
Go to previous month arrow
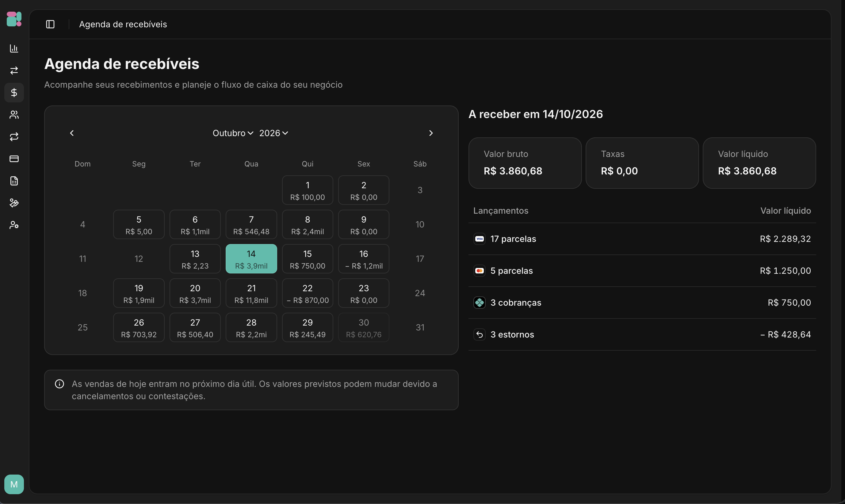pyautogui.click(x=72, y=133)
